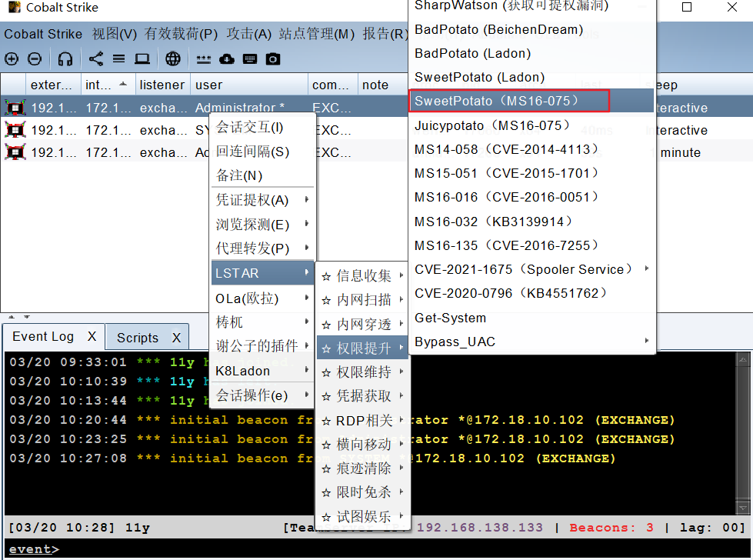Click the connect (plus) toolbar icon
This screenshot has height=560, width=753.
point(11,59)
